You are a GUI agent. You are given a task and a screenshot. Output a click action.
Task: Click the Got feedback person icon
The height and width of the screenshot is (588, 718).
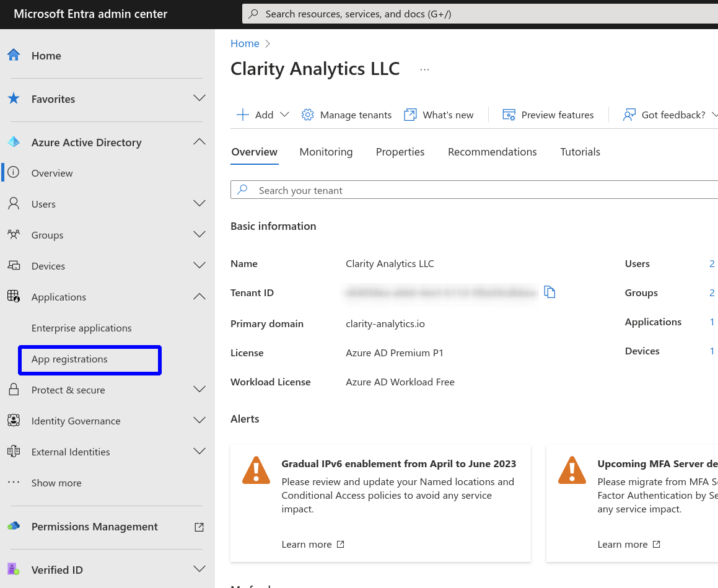[629, 115]
